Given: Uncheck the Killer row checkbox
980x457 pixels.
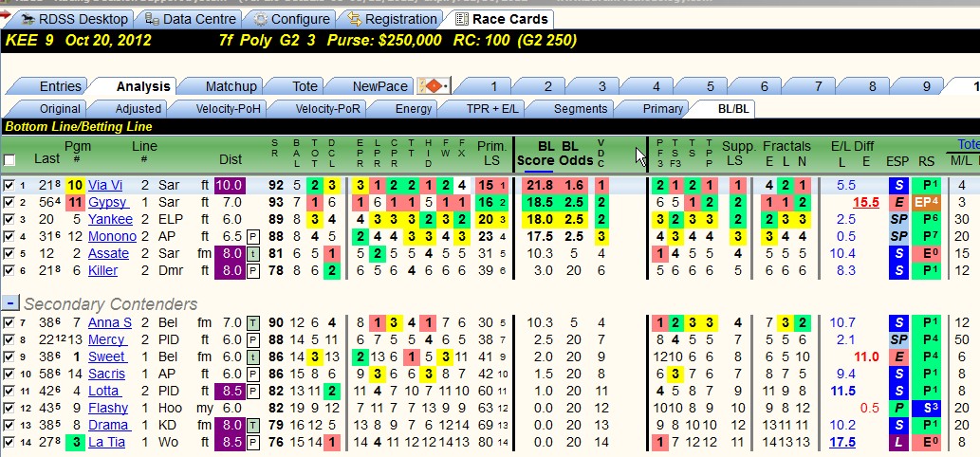Looking at the screenshot, I should [x=9, y=270].
